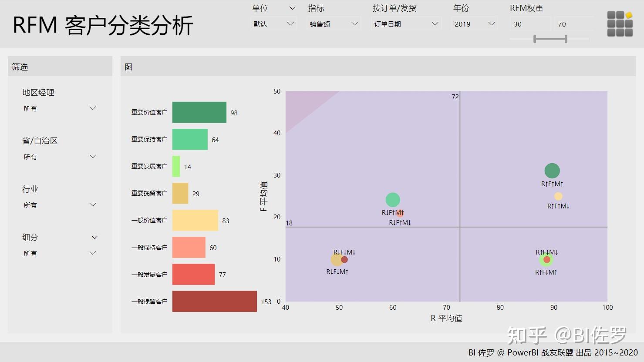Expand the 行业 filter dropdown
644x362 pixels.
pos(93,204)
